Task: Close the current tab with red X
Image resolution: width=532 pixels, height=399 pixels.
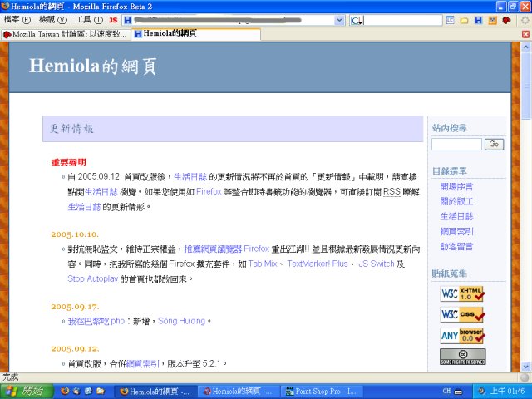Action: (525, 34)
